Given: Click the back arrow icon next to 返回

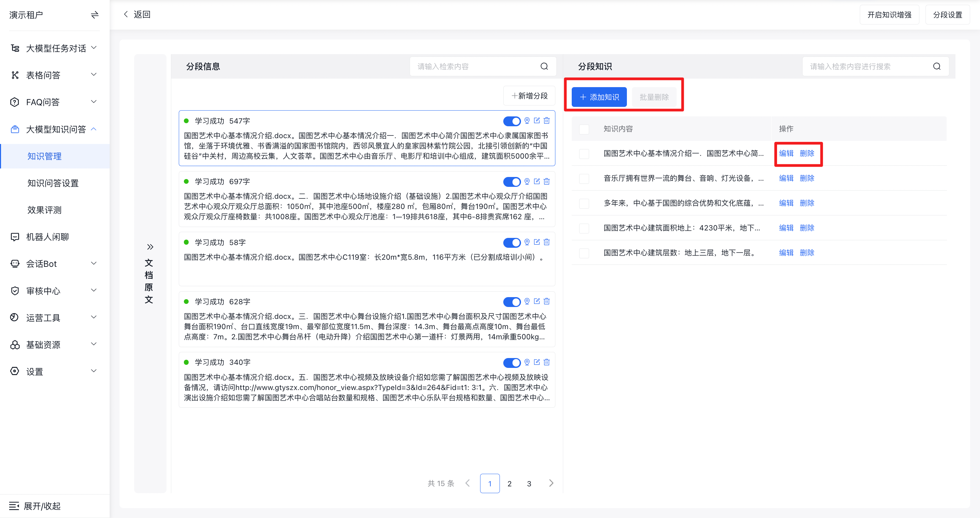Looking at the screenshot, I should point(126,14).
